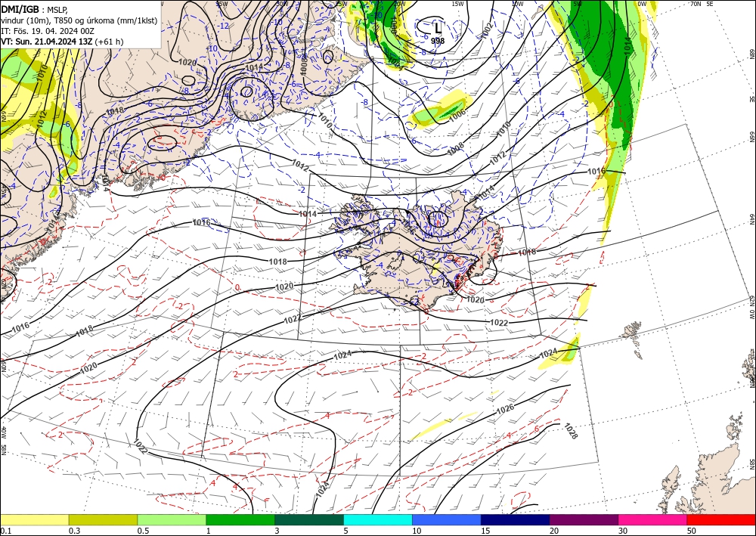Select the red 50+ legend swatch
756x536 pixels.
(721, 519)
